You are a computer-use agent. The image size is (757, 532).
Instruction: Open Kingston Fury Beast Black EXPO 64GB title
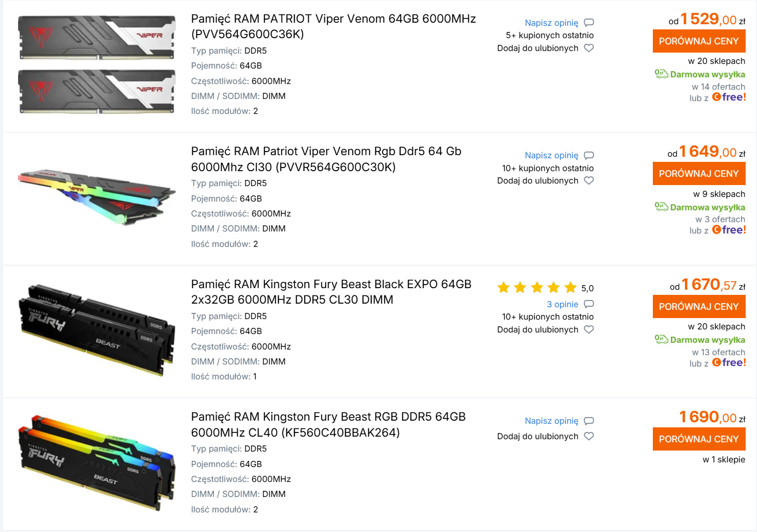[331, 292]
